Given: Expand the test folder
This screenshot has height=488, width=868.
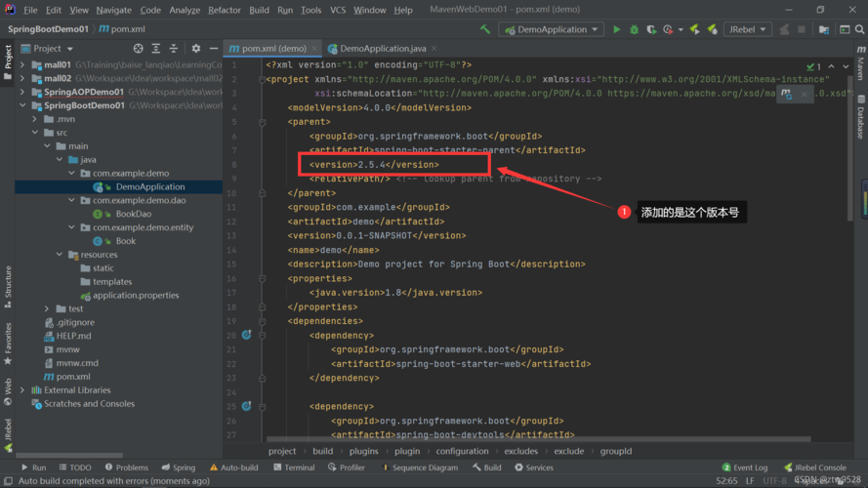Looking at the screenshot, I should [x=47, y=308].
